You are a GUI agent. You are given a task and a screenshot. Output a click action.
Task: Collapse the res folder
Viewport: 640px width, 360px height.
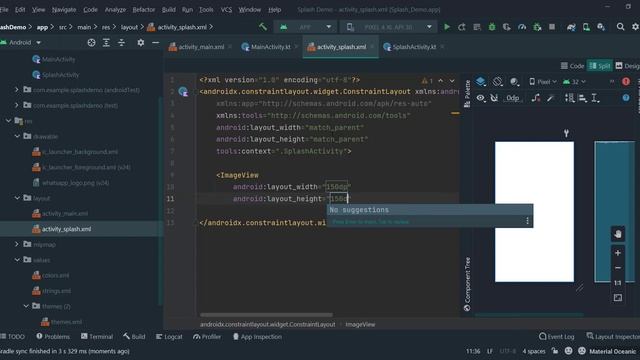click(x=9, y=121)
